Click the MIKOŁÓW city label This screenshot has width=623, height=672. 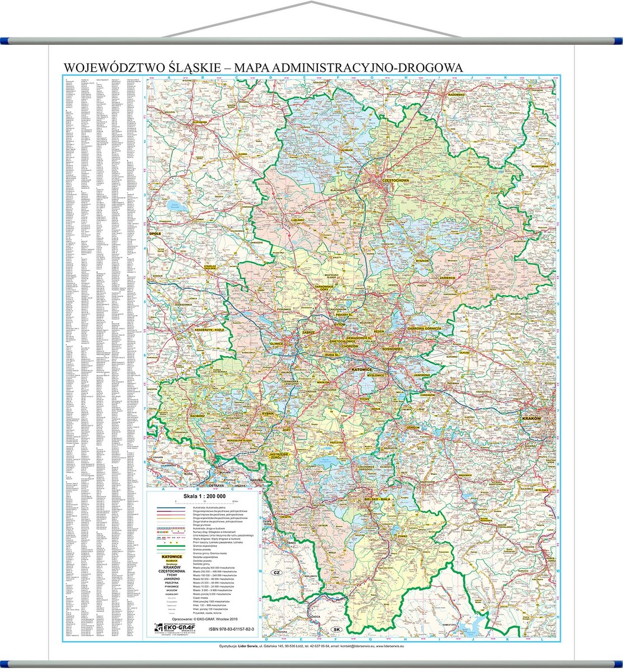[x=324, y=382]
